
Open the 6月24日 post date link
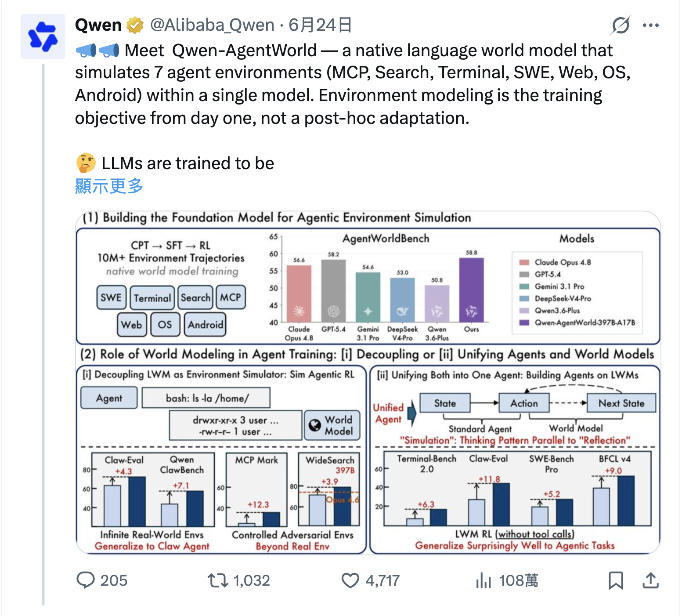(320, 25)
